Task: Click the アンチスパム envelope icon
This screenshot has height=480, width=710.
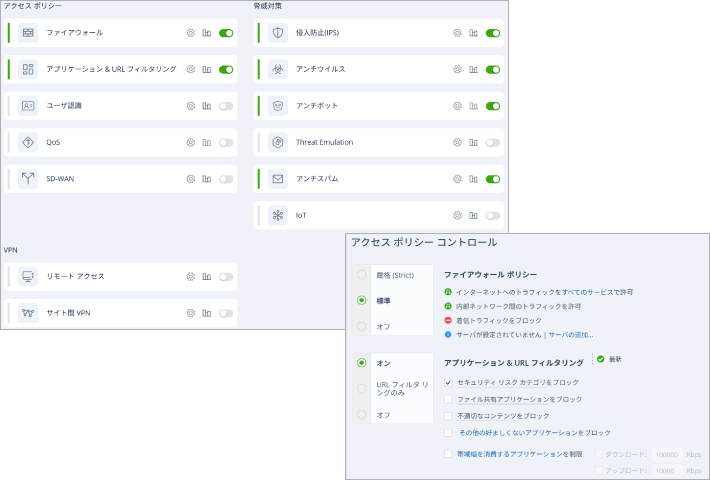Action: (278, 179)
